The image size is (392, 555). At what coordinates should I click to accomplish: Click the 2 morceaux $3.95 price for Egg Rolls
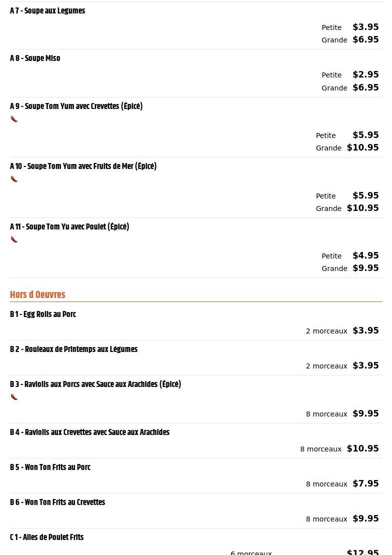pyautogui.click(x=342, y=330)
